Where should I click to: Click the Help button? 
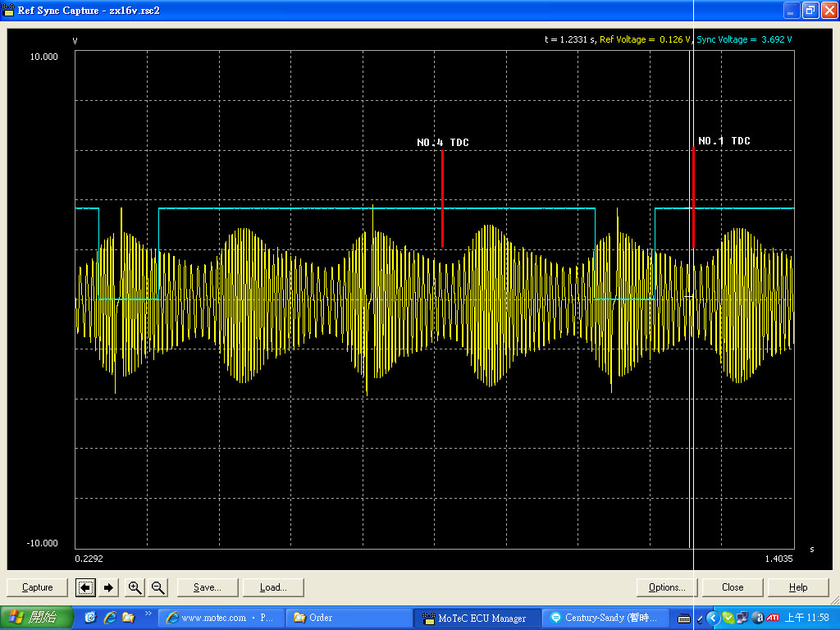pos(798,587)
